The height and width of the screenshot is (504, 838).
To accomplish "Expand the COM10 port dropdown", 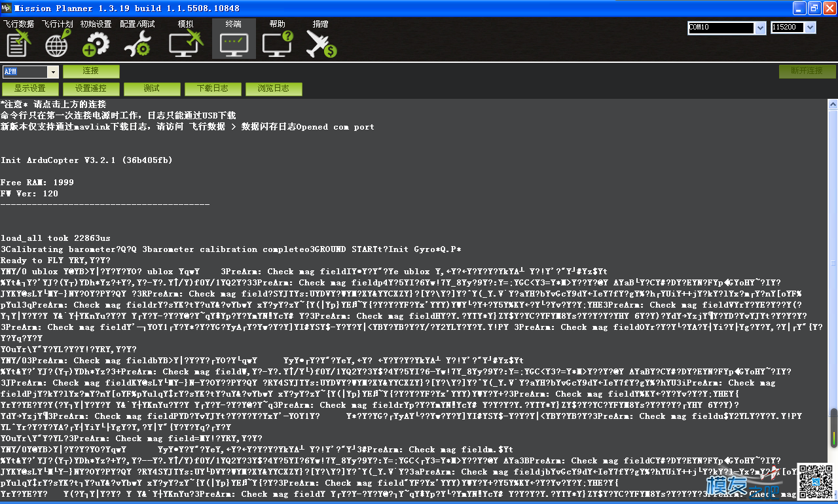I will pos(761,27).
